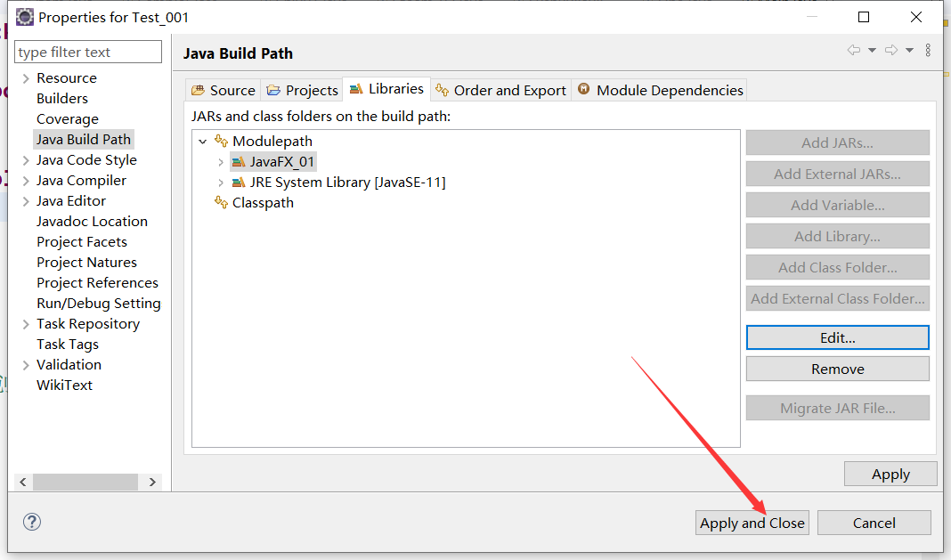Open the view menu with vertical dots
The image size is (951, 560).
point(928,50)
